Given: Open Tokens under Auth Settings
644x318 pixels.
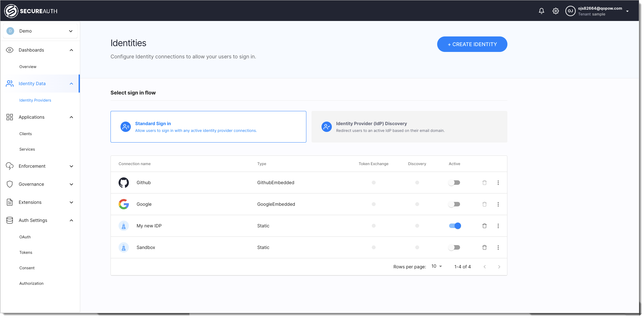Looking at the screenshot, I should [26, 253].
